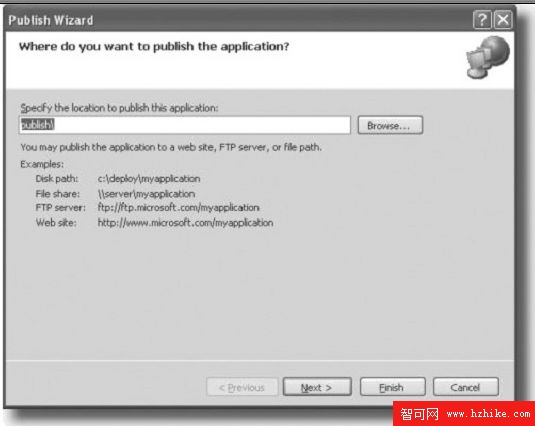Image resolution: width=535 pixels, height=426 pixels.
Task: Finish the Publish Wizard
Action: click(x=392, y=387)
